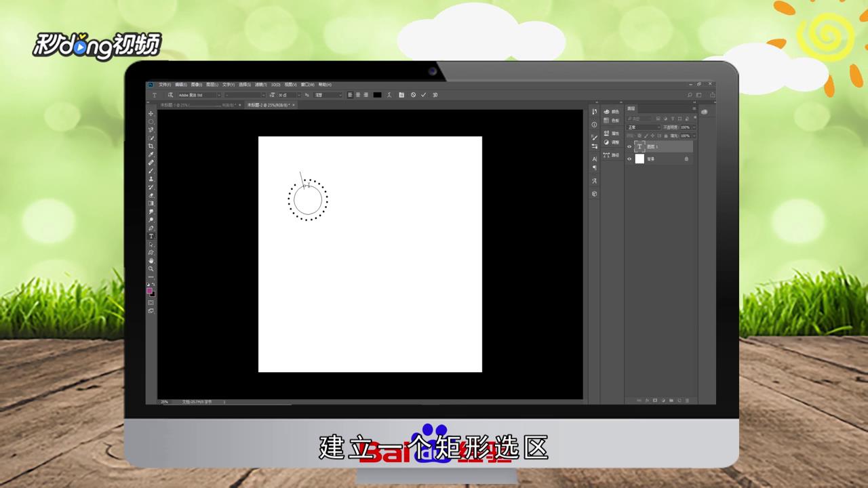This screenshot has width=868, height=488.
Task: Open the layer opacity dropdown arrow
Action: tap(694, 127)
